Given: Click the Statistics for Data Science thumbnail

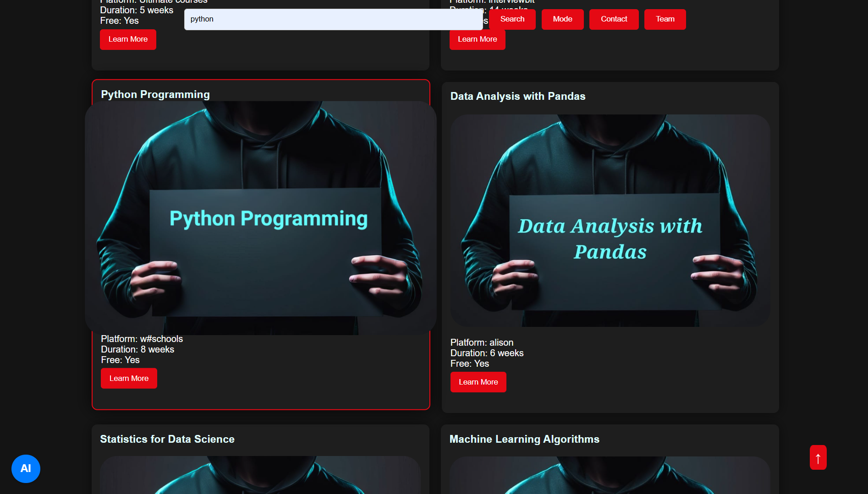Looking at the screenshot, I should 260,475.
